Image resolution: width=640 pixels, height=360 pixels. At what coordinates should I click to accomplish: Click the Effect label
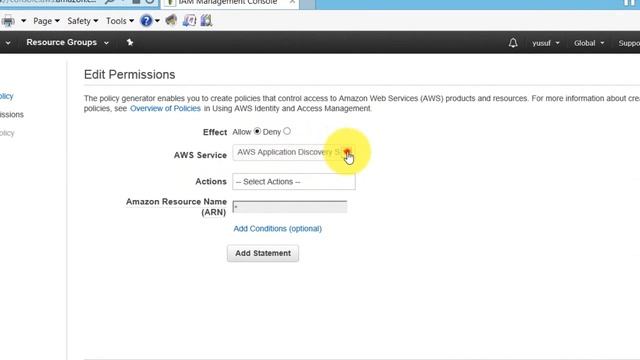[215, 132]
